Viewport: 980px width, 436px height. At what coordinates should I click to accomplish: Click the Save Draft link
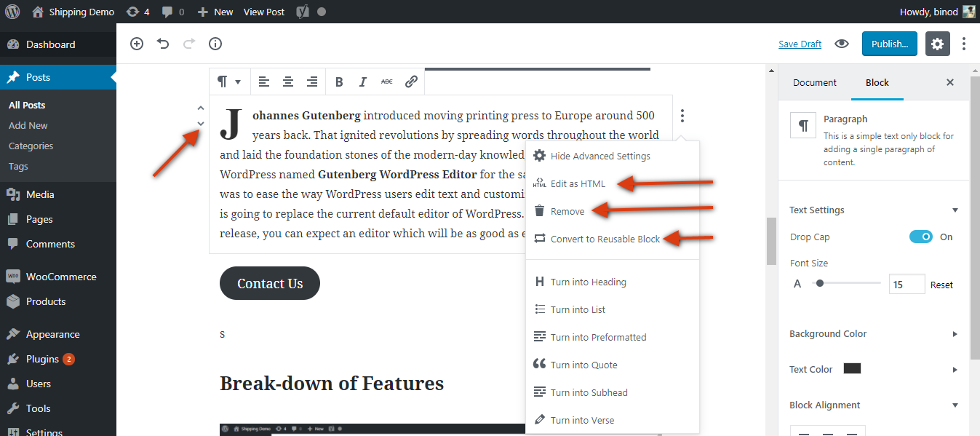[x=800, y=44]
